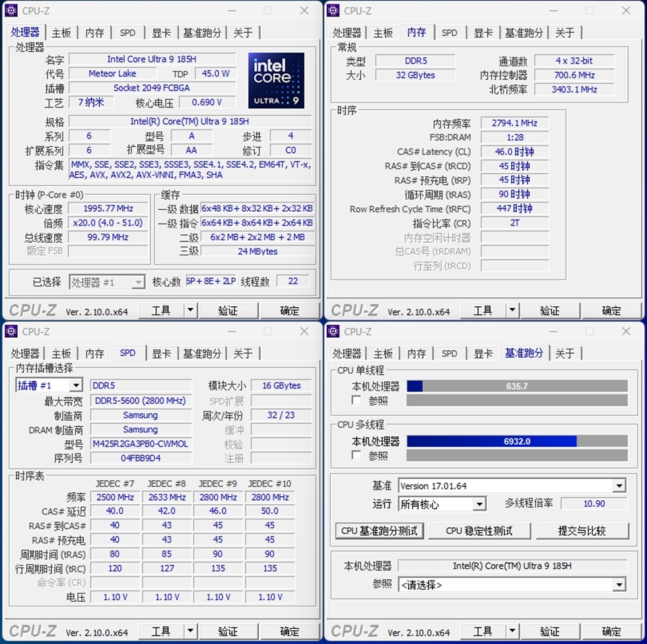The height and width of the screenshot is (644, 647).
Task: Click 型号 field M425R2GA3PB0-CWMOL
Action: pos(141,444)
